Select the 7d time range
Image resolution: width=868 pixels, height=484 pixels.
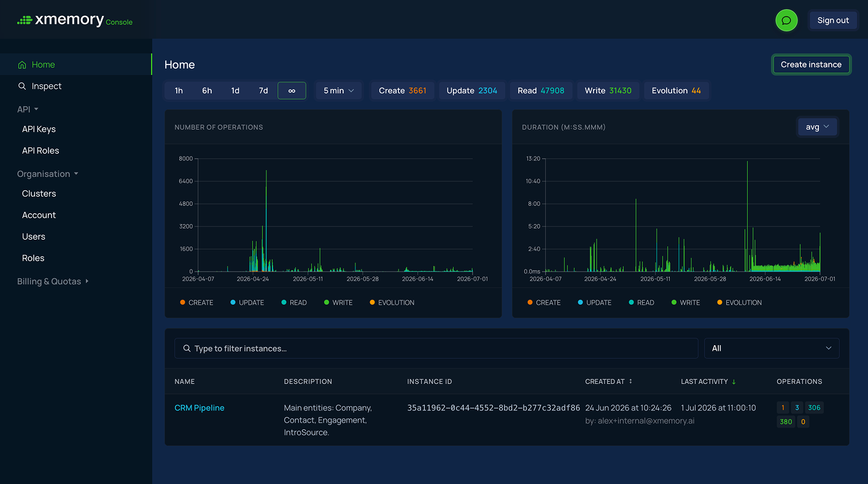[x=263, y=90]
